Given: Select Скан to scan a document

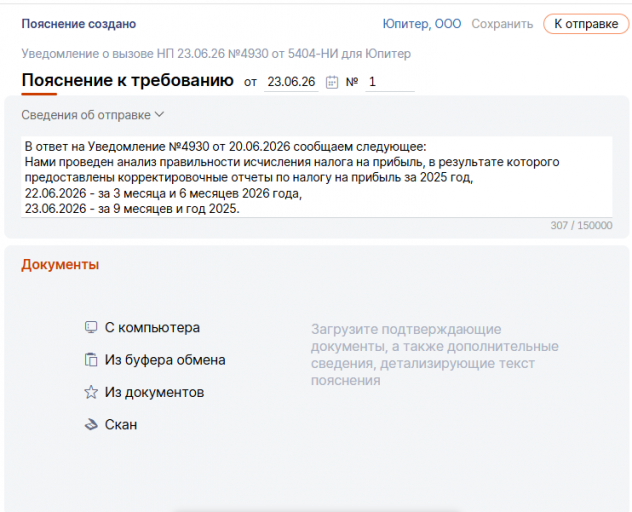Looking at the screenshot, I should coord(121,425).
